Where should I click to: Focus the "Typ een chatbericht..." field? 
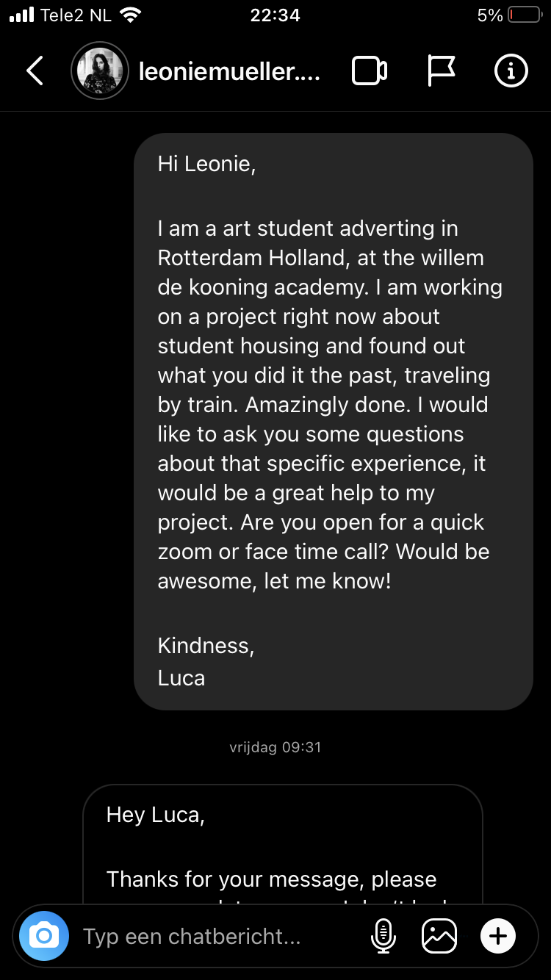(213, 936)
